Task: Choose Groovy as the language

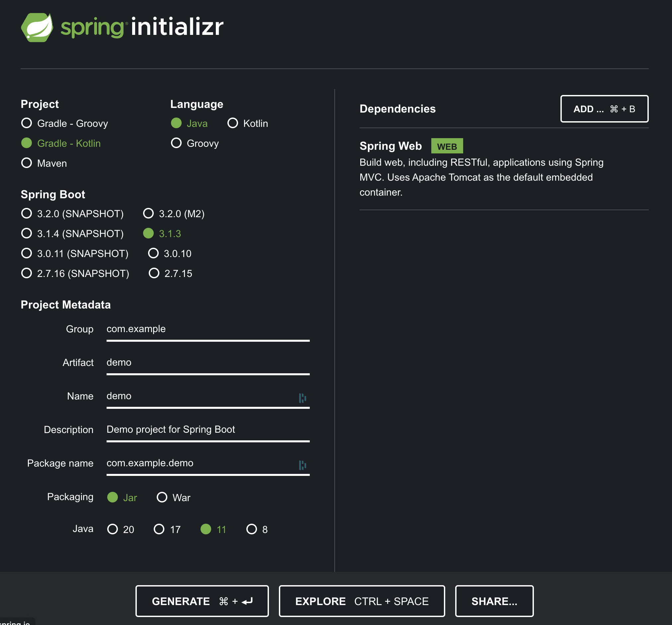Action: [x=195, y=143]
